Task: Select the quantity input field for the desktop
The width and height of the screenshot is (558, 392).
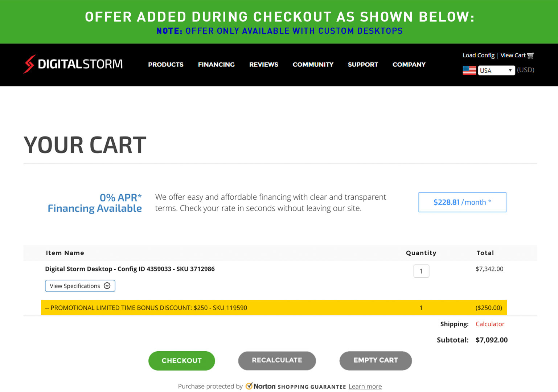Action: 421,271
